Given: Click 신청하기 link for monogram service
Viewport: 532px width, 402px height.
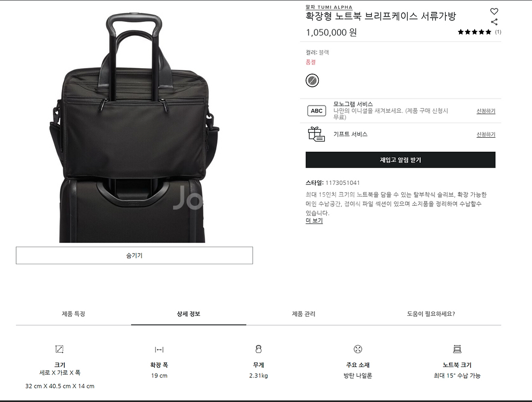Looking at the screenshot, I should click(486, 111).
